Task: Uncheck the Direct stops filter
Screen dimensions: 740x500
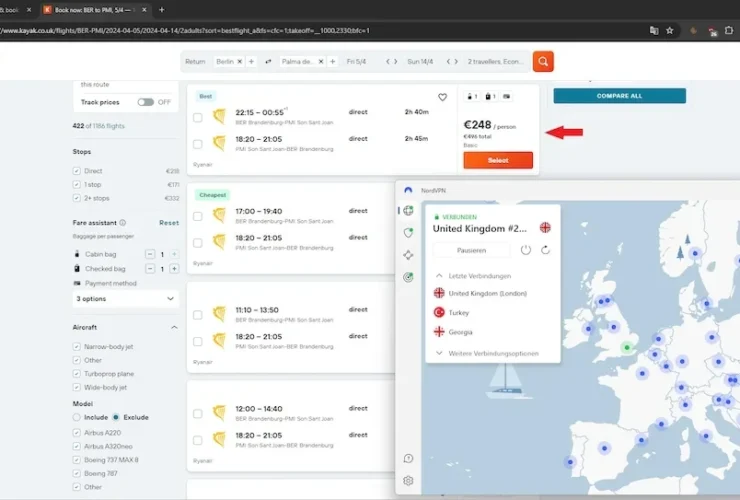Action: click(77, 171)
